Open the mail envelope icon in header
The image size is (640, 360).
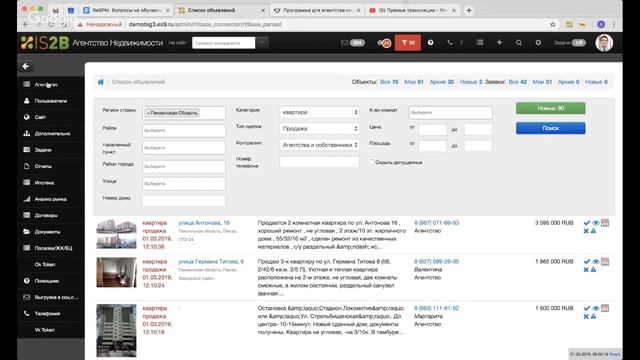pos(344,43)
